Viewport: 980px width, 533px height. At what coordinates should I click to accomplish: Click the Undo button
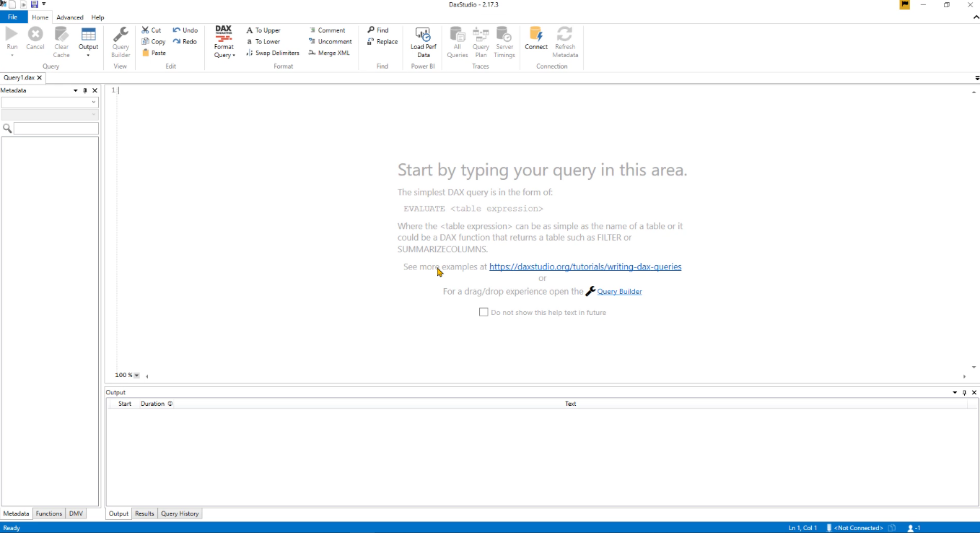[185, 30]
